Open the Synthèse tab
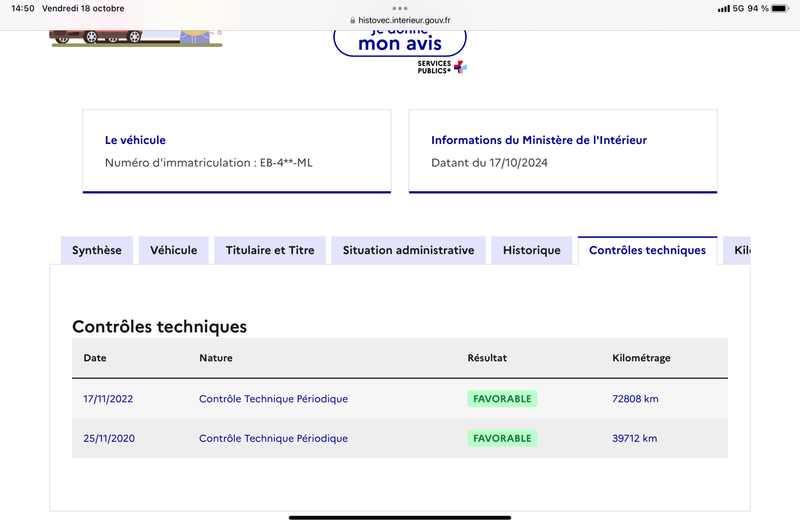This screenshot has height=525, width=800. 97,251
